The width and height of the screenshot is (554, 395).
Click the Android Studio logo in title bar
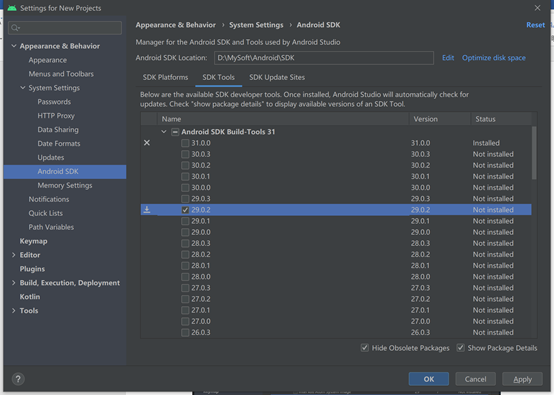pos(12,8)
